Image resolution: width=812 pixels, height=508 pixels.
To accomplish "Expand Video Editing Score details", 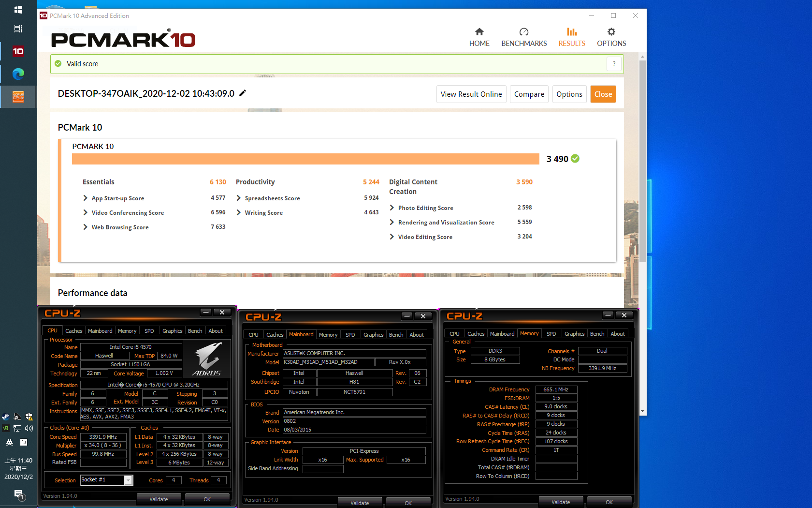I will pyautogui.click(x=392, y=237).
